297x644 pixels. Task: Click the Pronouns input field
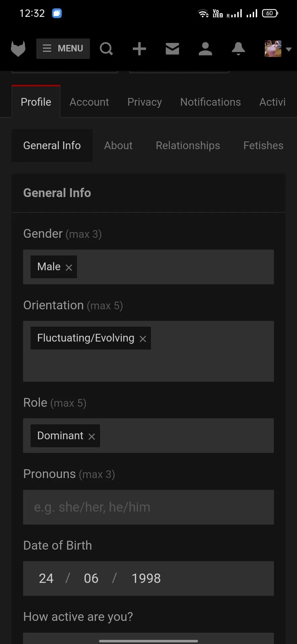[x=148, y=507]
